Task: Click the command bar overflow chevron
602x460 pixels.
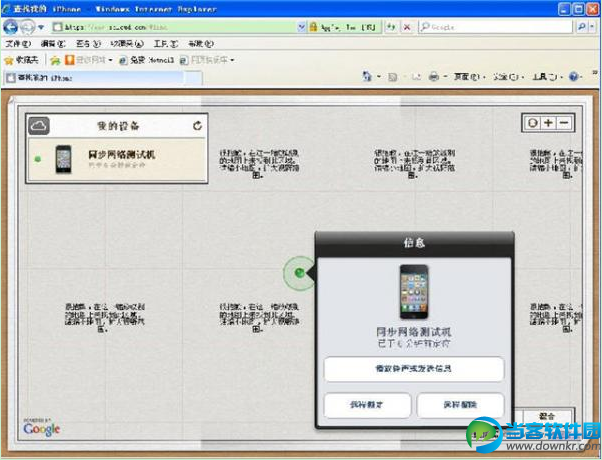Action: click(x=595, y=73)
